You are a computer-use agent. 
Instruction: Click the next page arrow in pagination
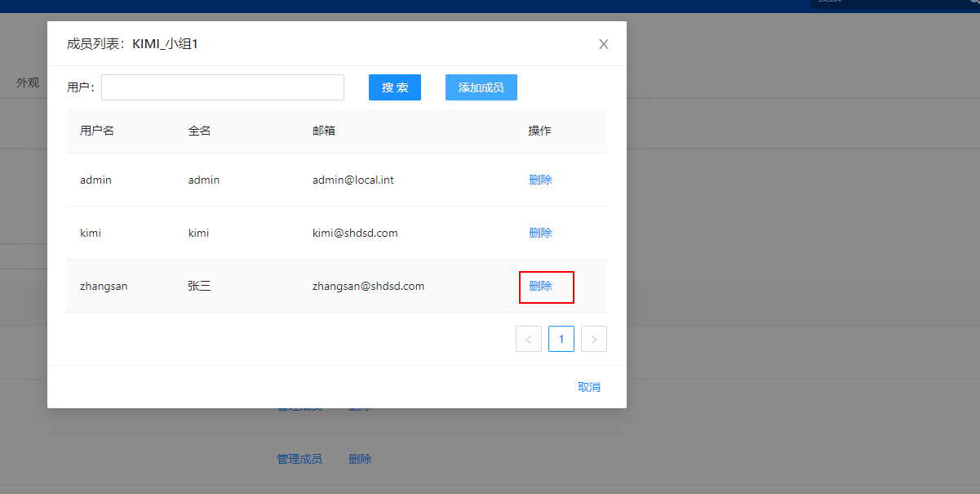tap(594, 339)
